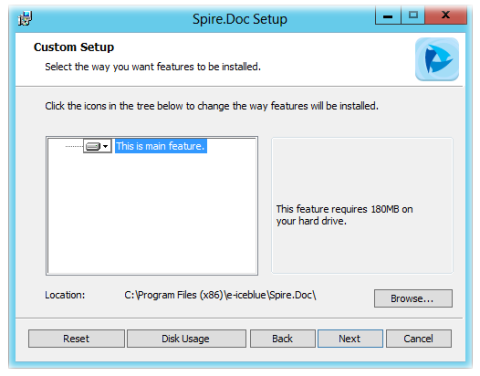Image resolution: width=480 pixels, height=376 pixels.
Task: Cancel the Spire.Doc setup
Action: click(x=419, y=339)
